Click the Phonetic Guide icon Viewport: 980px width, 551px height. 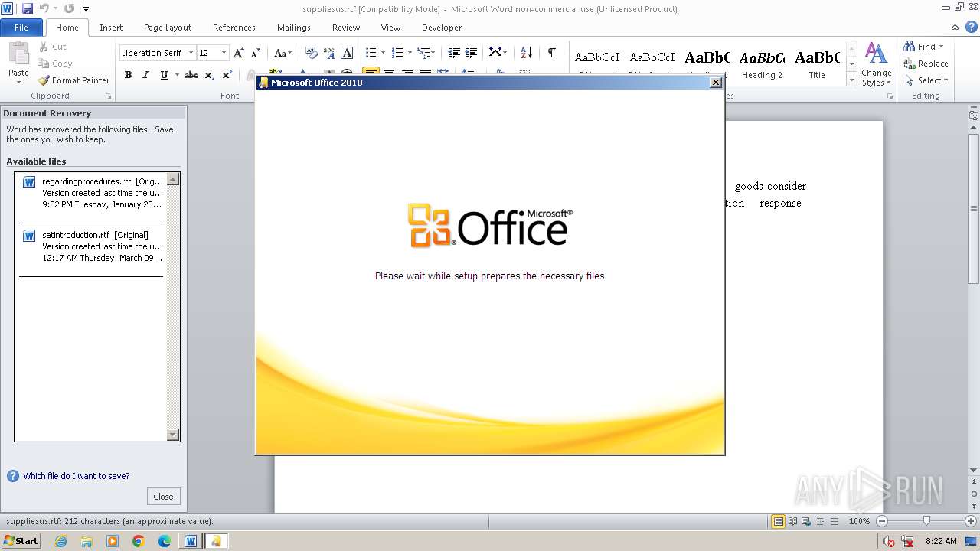(x=329, y=53)
